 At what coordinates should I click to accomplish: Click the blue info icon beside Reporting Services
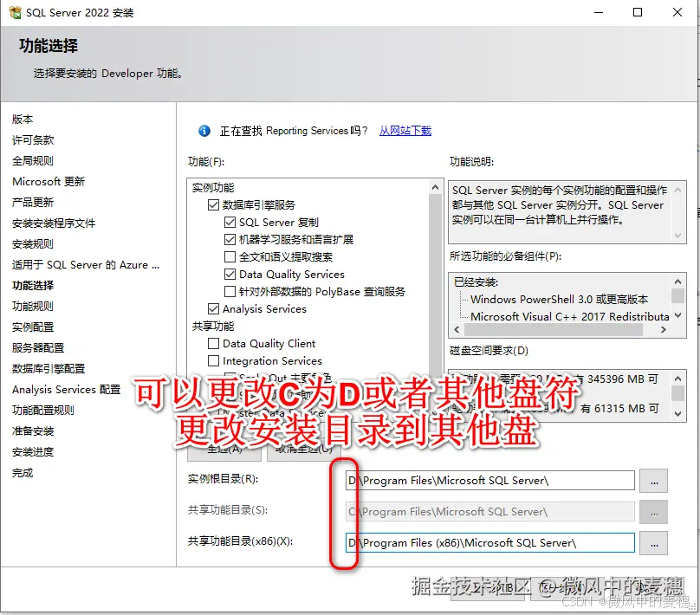pyautogui.click(x=204, y=131)
